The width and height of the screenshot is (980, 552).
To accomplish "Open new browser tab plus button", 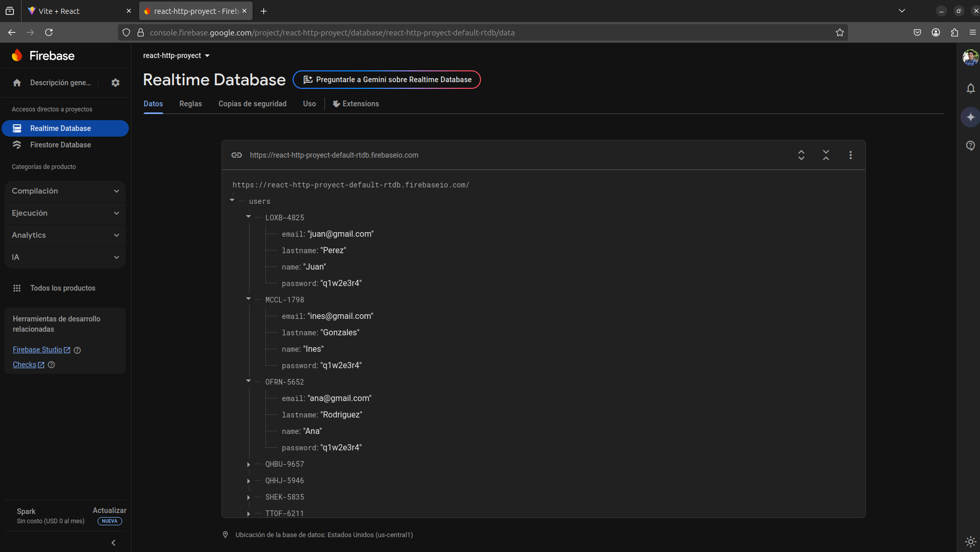I will [264, 11].
